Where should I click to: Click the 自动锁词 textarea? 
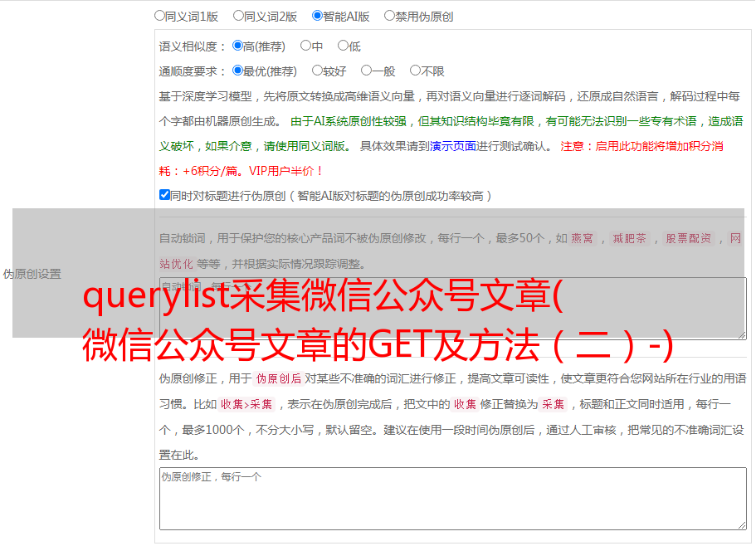(x=453, y=309)
